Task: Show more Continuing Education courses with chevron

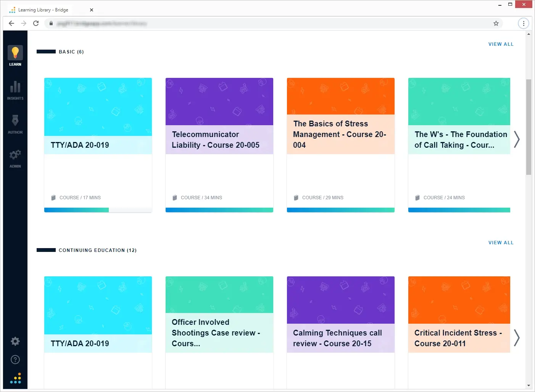Action: [x=517, y=338]
